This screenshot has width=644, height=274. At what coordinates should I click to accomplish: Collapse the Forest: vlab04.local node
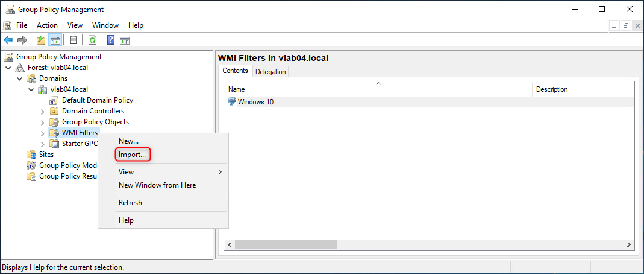tap(8, 68)
